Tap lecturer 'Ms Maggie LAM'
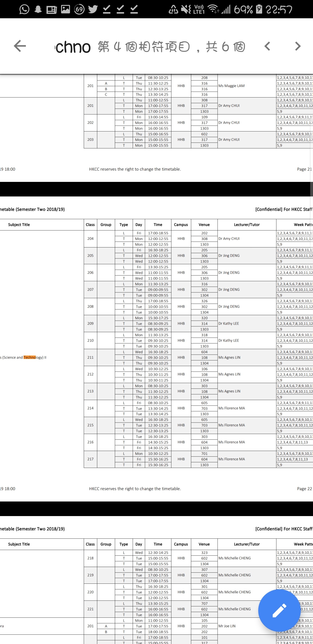Screen dimensions: 313x644 (x=231, y=86)
